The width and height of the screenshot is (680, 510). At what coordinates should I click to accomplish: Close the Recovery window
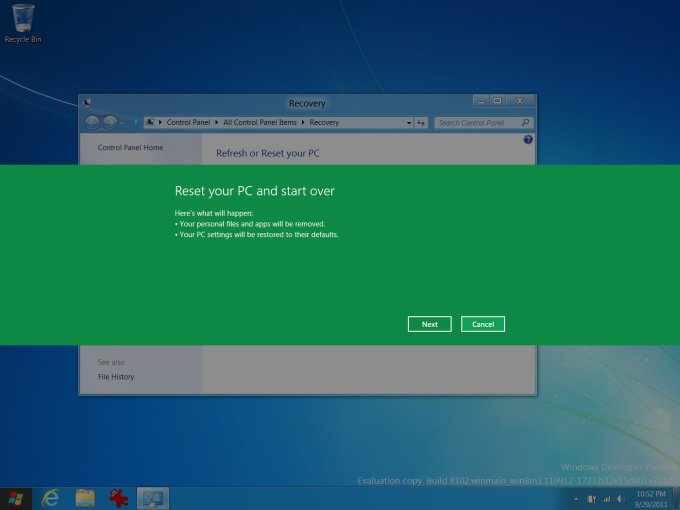[520, 101]
